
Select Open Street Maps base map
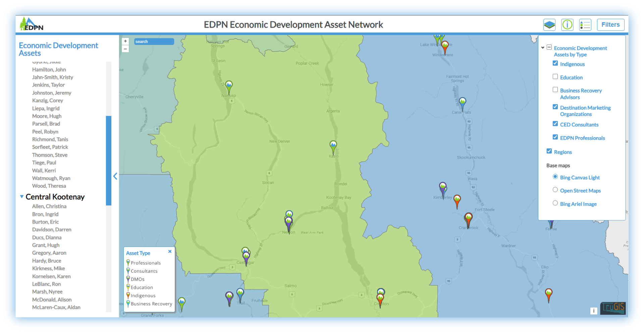(x=555, y=190)
